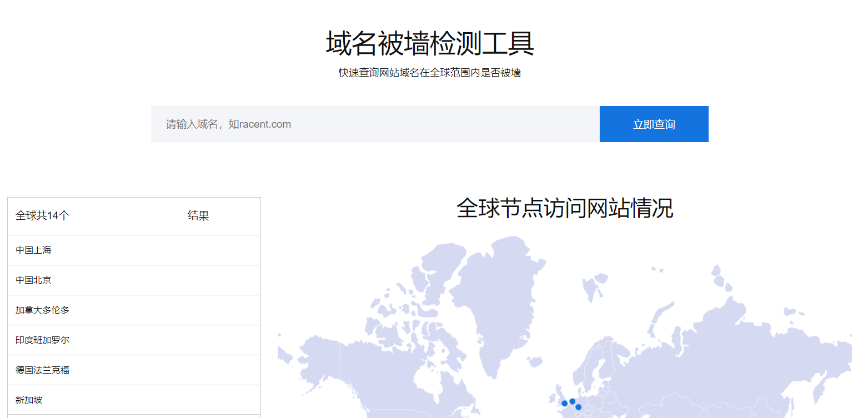Click the blue node marker over the Netherlands
Image resolution: width=868 pixels, height=418 pixels.
[572, 401]
